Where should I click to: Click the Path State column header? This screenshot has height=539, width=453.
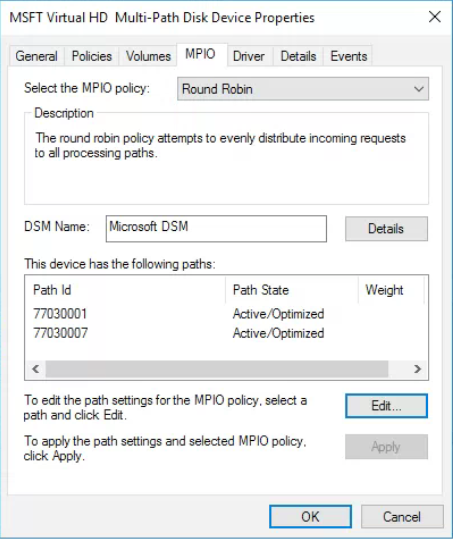292,290
